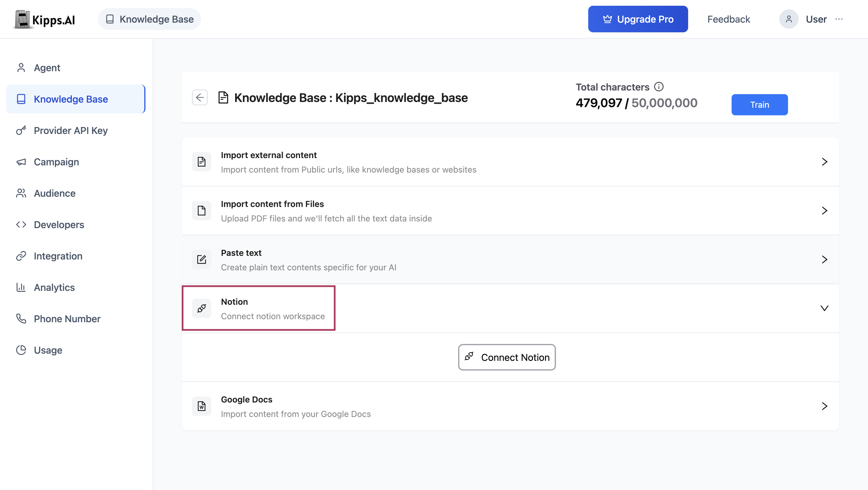Screen dimensions: 868x490
Task: Click the Google Docs file icon
Action: point(202,406)
